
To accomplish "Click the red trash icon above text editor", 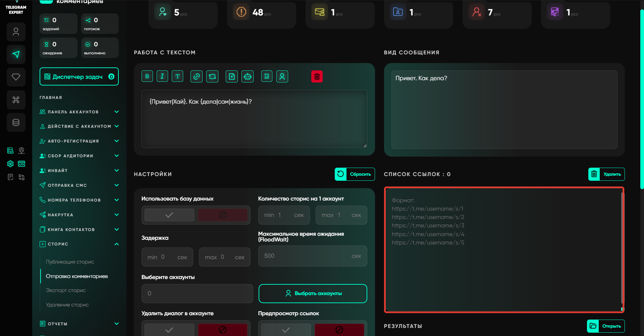I will point(317,76).
